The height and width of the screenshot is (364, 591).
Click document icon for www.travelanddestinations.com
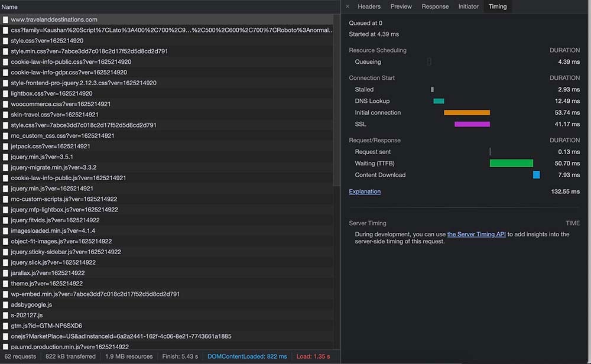(x=5, y=19)
